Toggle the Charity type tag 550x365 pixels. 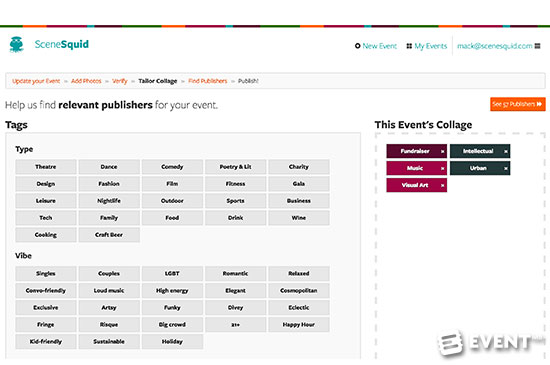(x=299, y=167)
